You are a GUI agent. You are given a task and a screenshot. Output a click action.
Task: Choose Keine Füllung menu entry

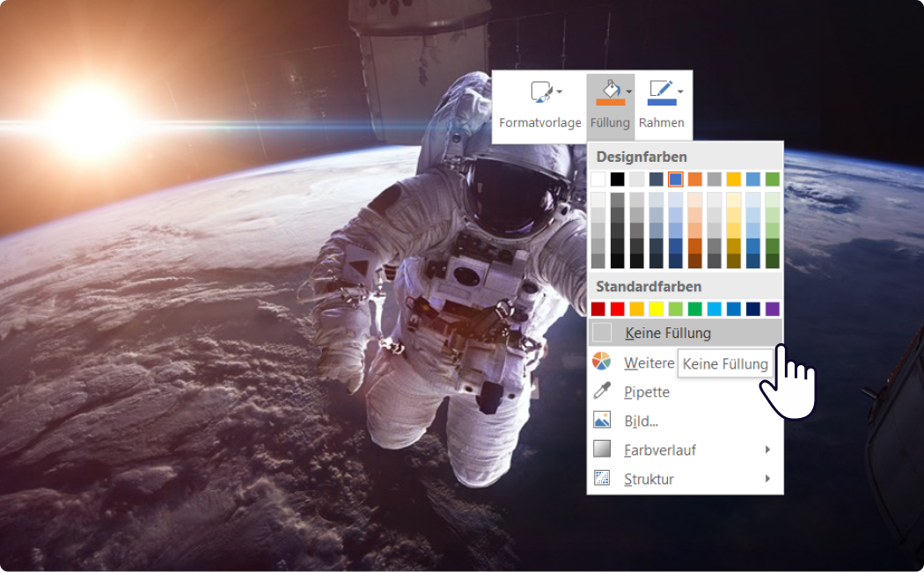click(686, 333)
